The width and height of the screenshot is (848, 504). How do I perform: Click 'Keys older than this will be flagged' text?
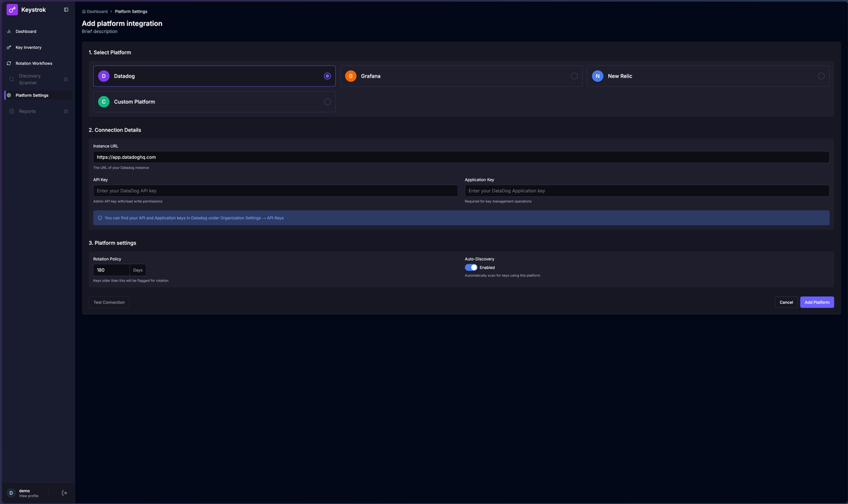point(131,281)
